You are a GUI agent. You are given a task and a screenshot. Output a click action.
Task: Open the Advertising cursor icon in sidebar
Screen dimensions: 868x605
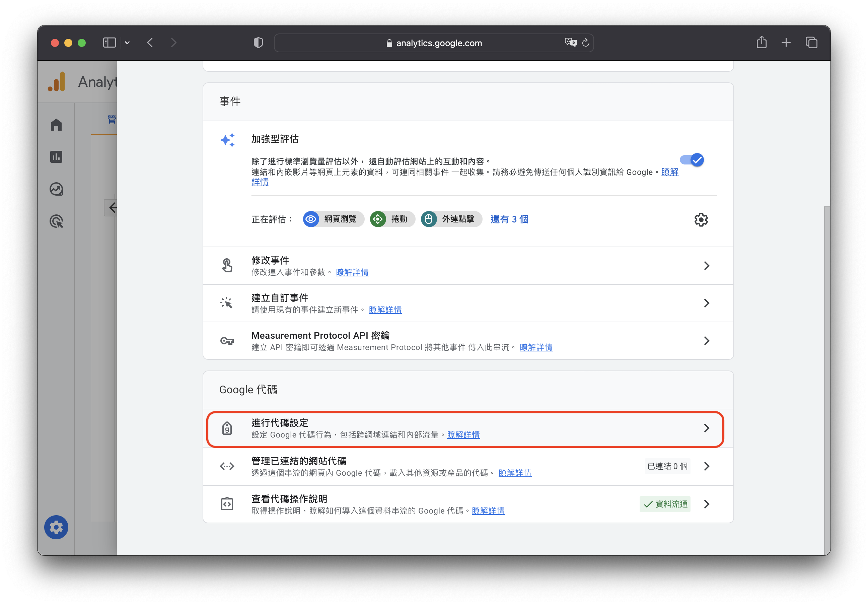56,221
